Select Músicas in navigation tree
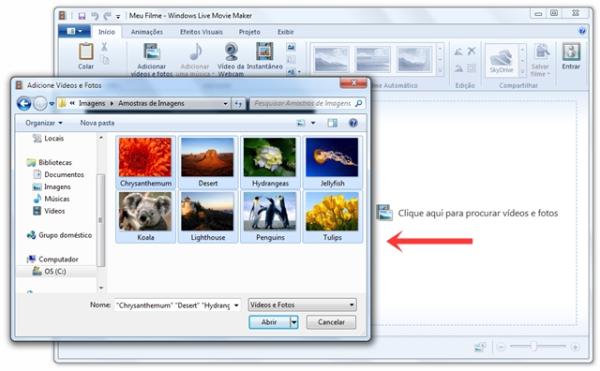The height and width of the screenshot is (371, 600). coord(51,199)
